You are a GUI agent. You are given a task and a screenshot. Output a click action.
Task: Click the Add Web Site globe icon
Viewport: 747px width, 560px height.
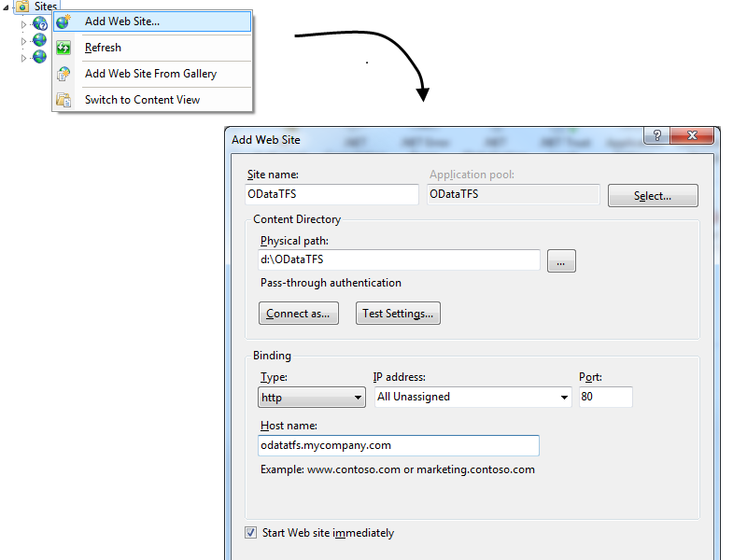click(x=63, y=21)
